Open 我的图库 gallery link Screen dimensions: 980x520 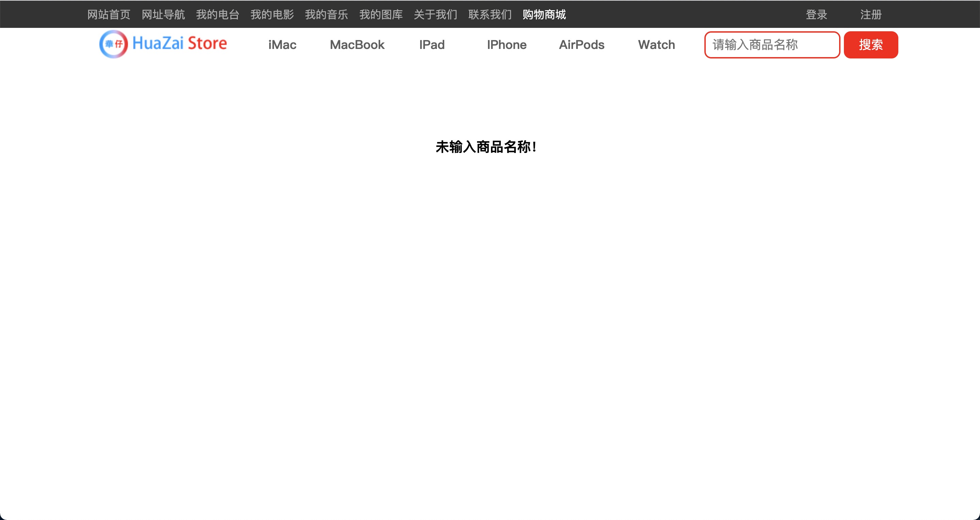click(x=381, y=14)
